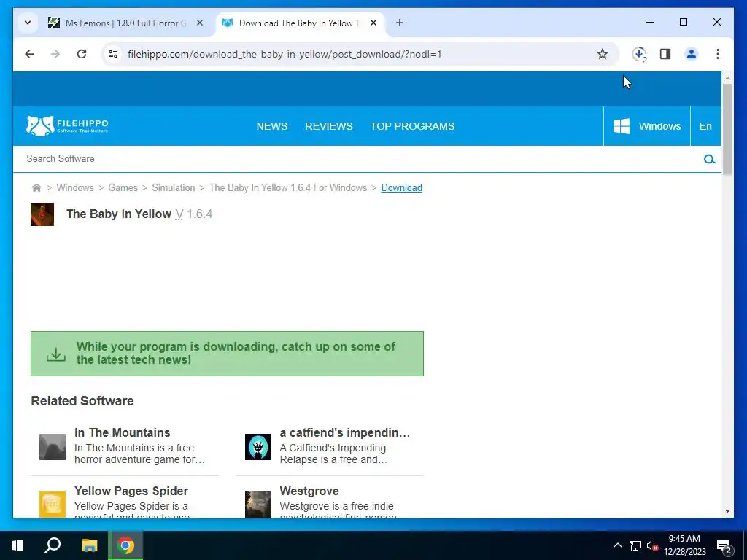
Task: Click network icon in system tray
Action: click(635, 545)
